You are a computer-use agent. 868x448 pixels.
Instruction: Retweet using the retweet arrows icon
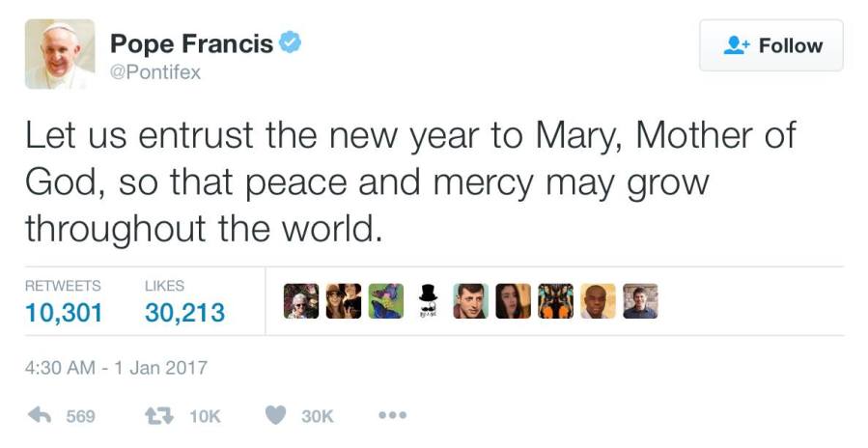(x=156, y=415)
